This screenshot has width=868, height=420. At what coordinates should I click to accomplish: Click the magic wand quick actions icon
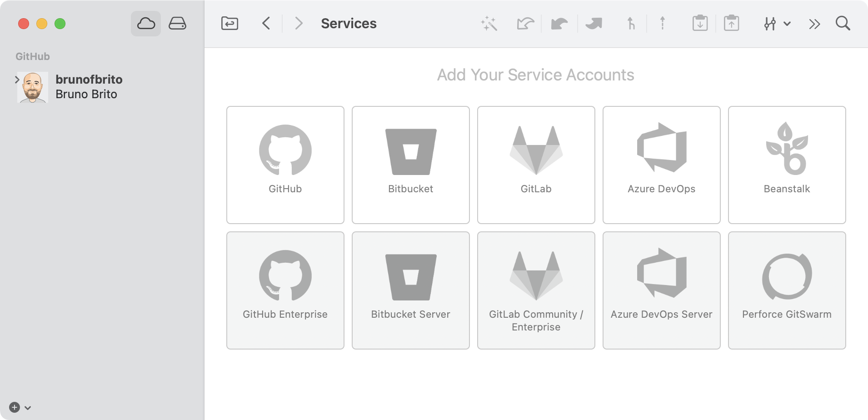coord(489,24)
